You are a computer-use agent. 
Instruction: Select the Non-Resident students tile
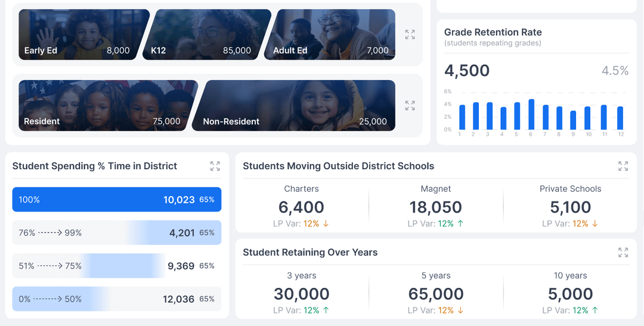click(295, 105)
